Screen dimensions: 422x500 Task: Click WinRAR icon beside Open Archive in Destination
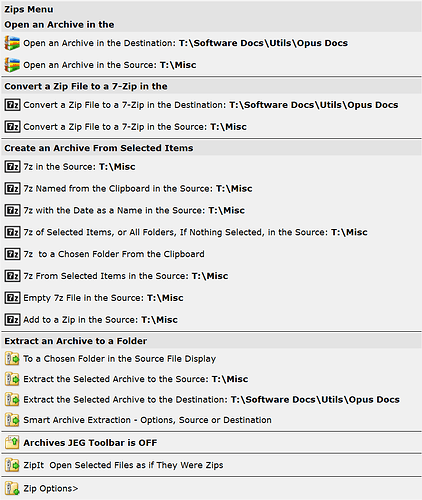12,43
